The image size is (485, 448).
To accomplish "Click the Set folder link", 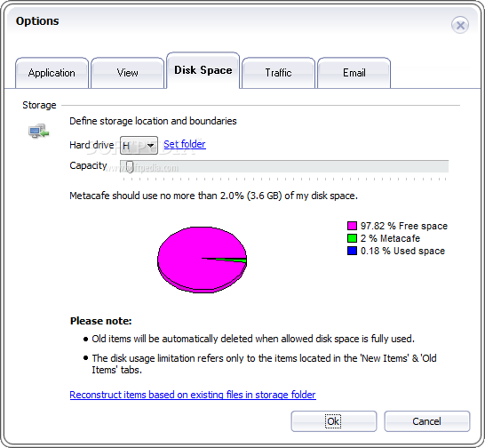I will coord(185,144).
